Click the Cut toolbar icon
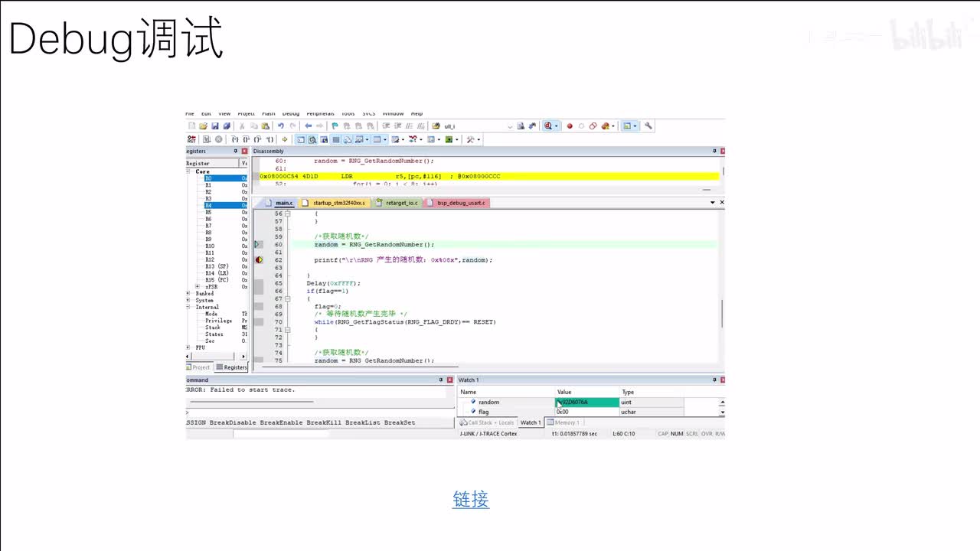980x551 pixels. (x=242, y=126)
